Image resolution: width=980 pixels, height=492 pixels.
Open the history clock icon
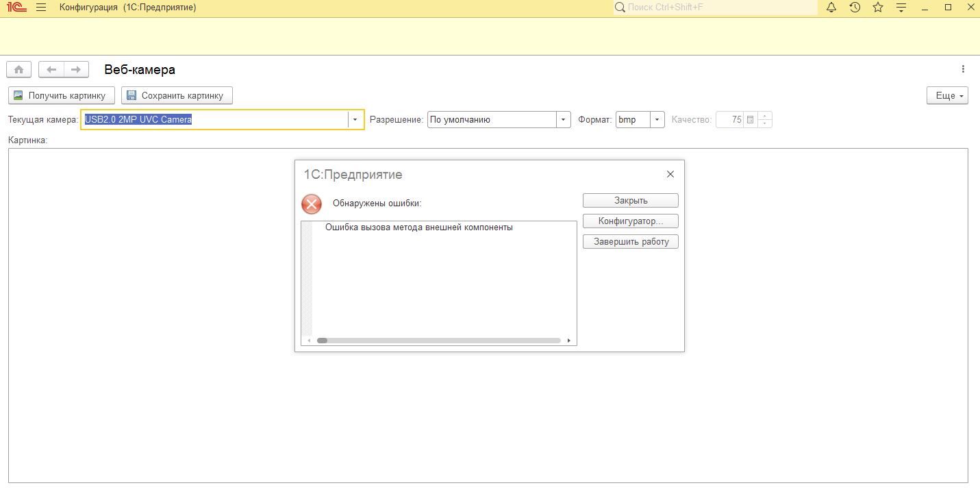point(855,8)
